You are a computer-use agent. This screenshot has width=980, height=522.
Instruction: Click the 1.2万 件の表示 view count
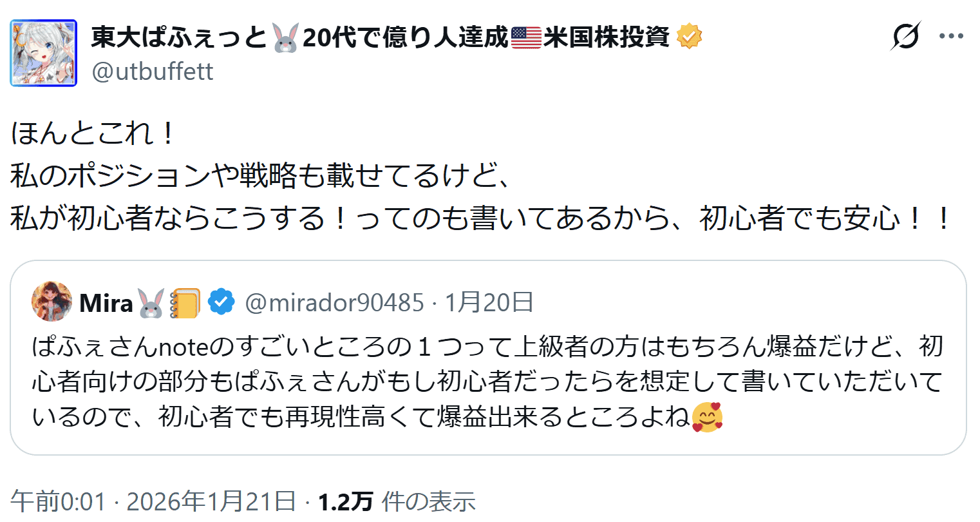397,501
